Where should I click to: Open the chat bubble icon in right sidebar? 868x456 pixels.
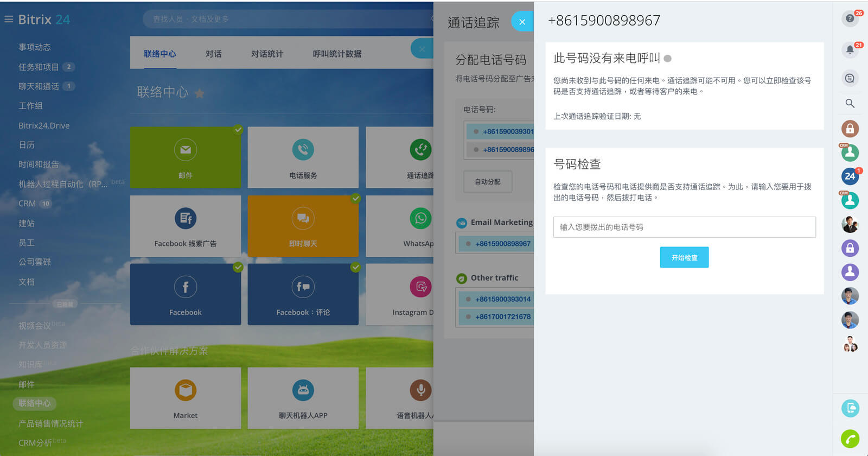850,78
